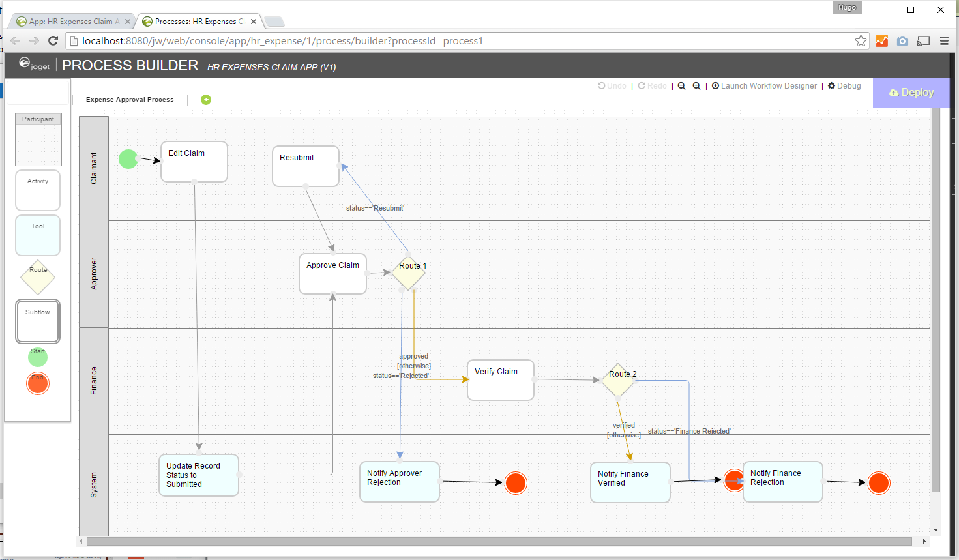The width and height of the screenshot is (959, 560).
Task: Close the Processes: HR Expenses tab
Action: click(x=254, y=22)
